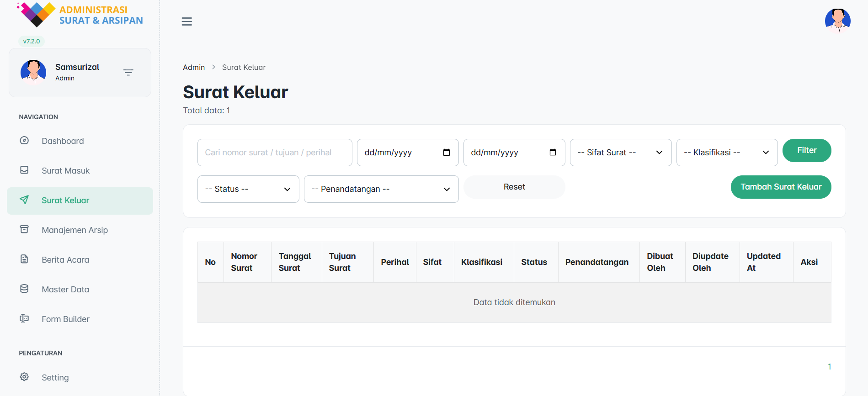Open the Klasifikasi dropdown

tap(726, 153)
